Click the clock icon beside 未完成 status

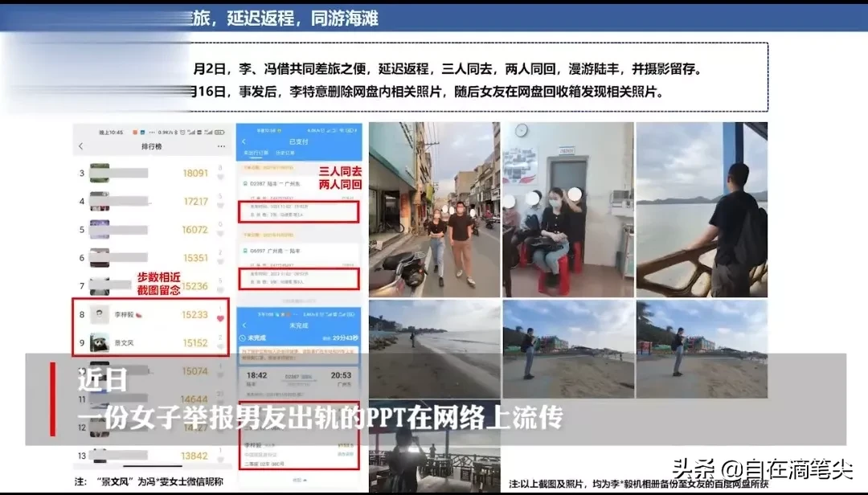[243, 337]
